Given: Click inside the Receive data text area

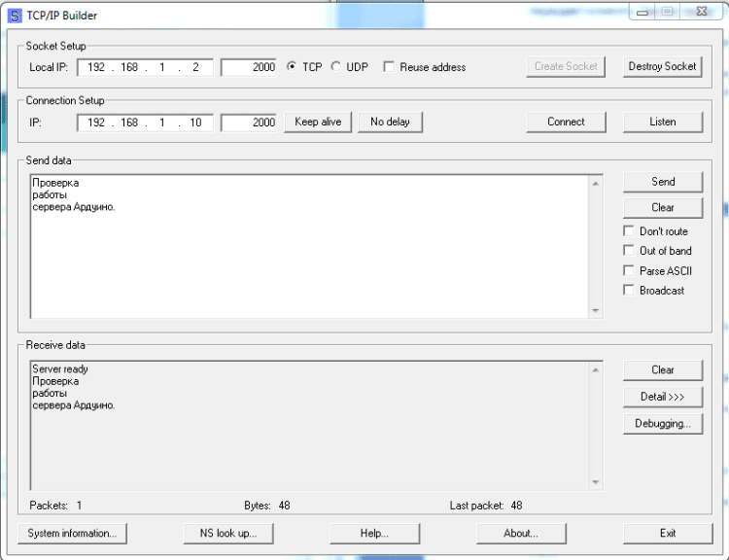Looking at the screenshot, I should (309, 426).
